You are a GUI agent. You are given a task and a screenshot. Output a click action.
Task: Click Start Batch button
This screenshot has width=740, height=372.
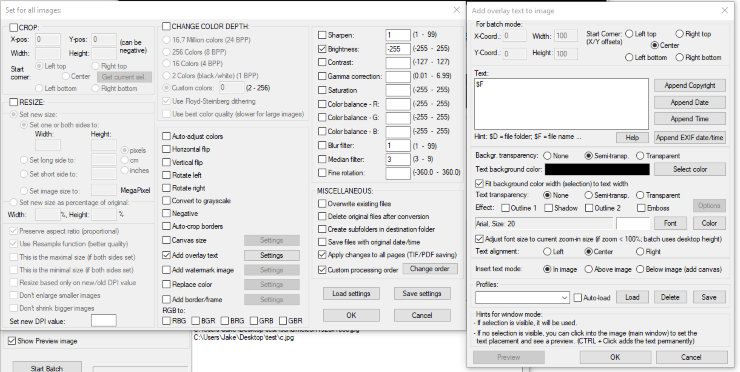(47, 367)
